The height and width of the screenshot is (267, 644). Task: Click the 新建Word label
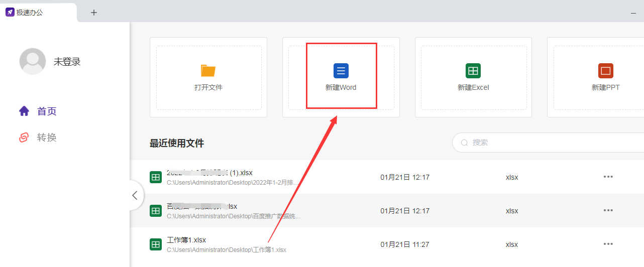341,87
